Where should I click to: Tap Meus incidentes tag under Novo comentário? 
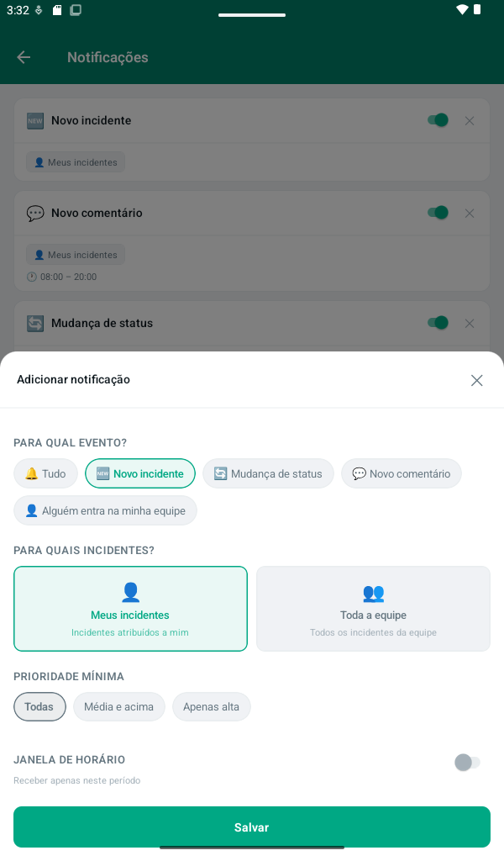point(76,254)
